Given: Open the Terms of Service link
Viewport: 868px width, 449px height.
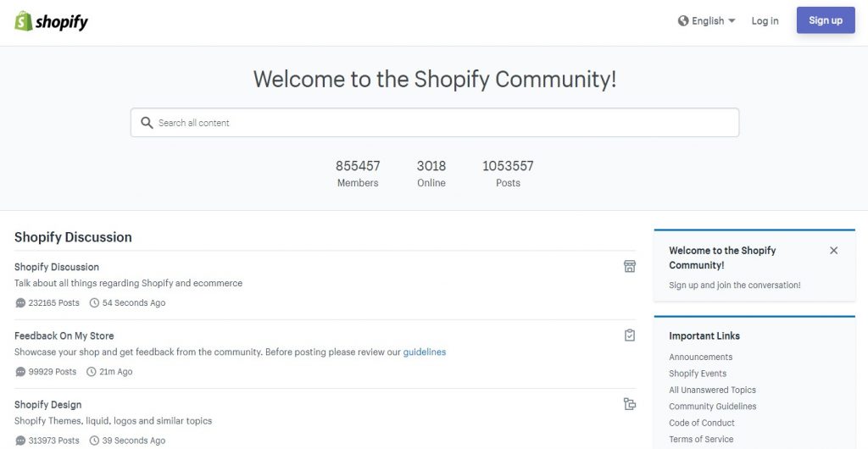Looking at the screenshot, I should (x=701, y=439).
